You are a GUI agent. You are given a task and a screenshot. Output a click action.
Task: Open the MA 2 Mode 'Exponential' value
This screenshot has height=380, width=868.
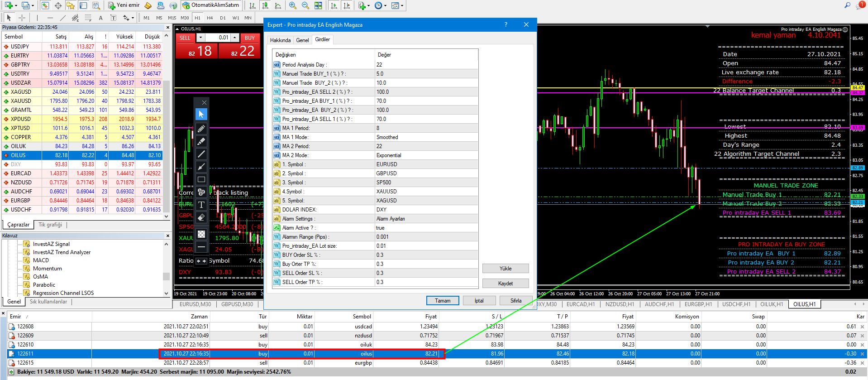coord(426,155)
